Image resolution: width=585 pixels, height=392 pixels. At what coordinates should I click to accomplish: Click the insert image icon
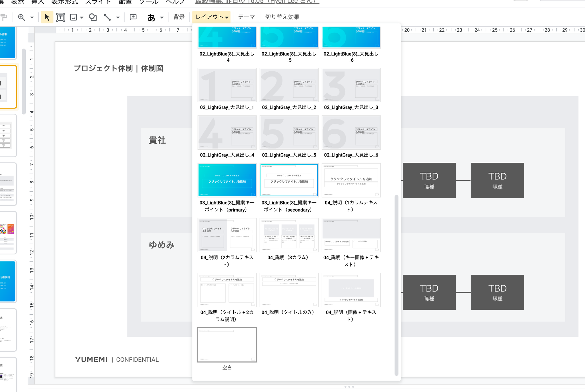coord(73,17)
